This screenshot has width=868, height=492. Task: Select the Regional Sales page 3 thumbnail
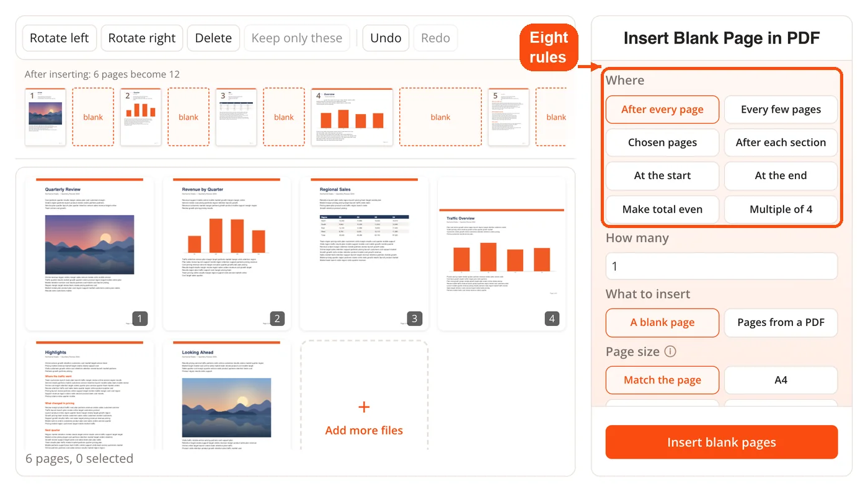coord(364,253)
